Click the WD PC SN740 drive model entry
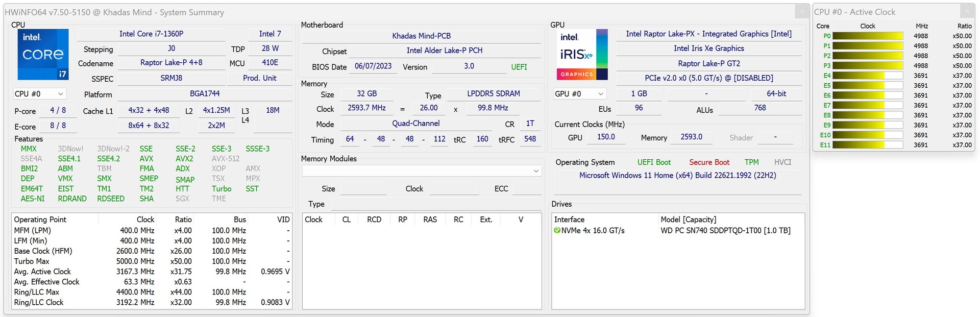Image resolution: width=980 pixels, height=317 pixels. tap(725, 231)
